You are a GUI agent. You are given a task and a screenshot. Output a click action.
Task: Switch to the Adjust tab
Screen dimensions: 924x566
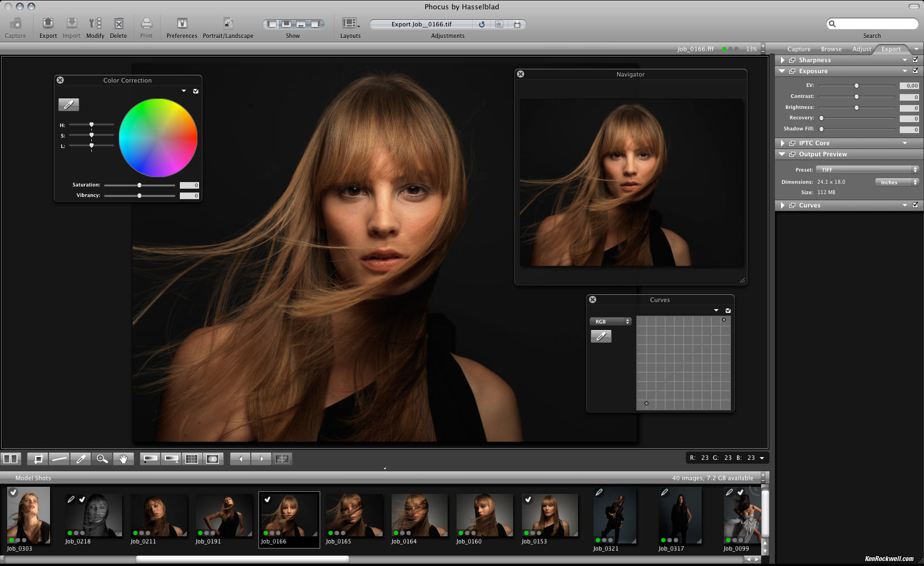861,49
